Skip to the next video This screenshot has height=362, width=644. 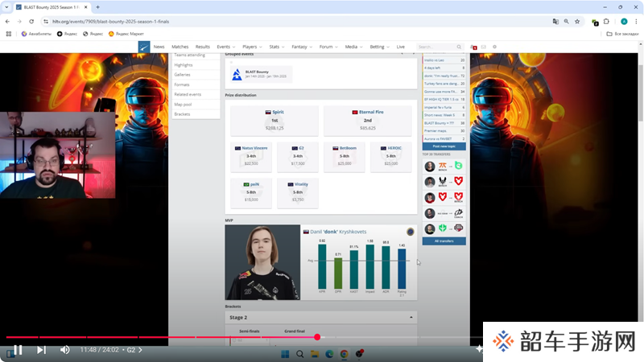click(x=41, y=350)
